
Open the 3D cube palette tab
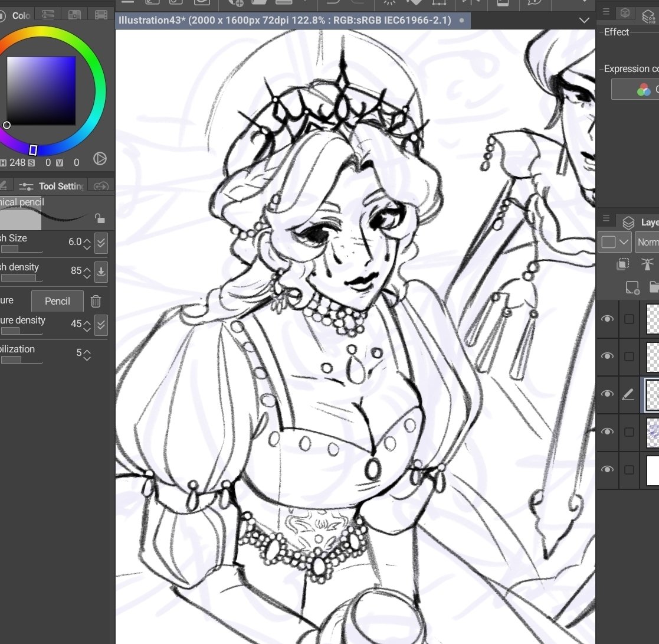[625, 12]
